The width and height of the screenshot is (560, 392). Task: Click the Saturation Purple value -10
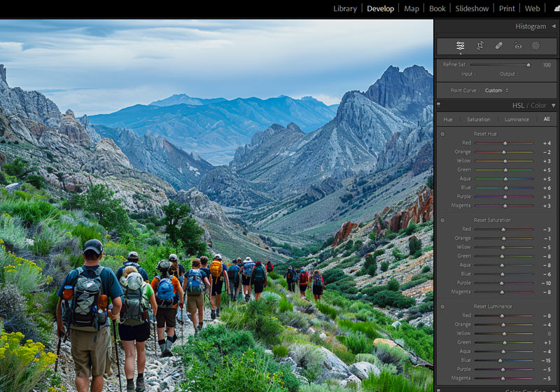(x=546, y=283)
